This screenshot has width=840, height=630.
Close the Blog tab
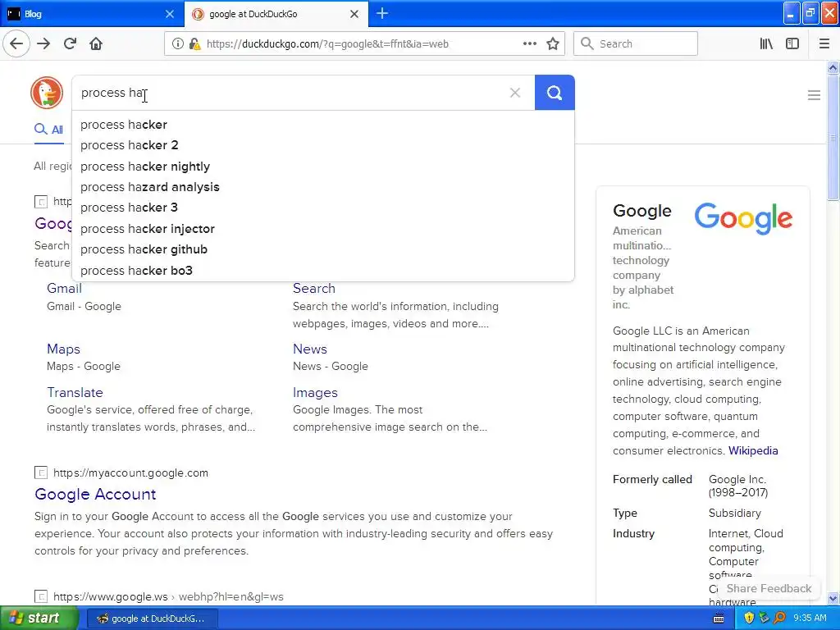(x=169, y=14)
